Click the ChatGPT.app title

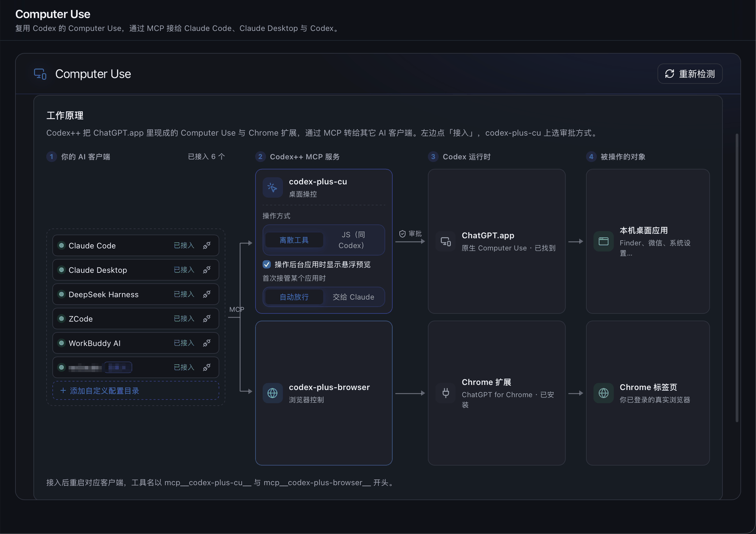coord(488,236)
